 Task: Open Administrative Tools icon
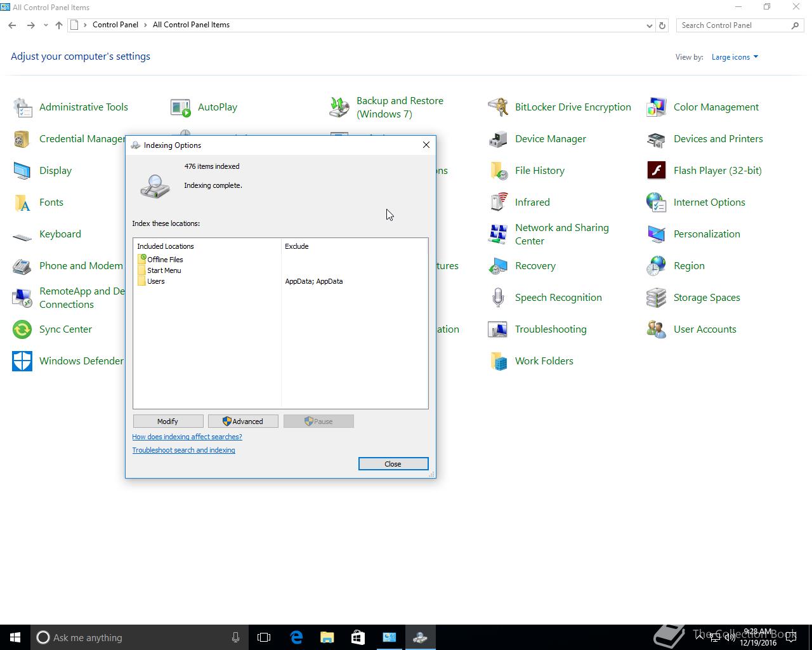click(x=22, y=107)
